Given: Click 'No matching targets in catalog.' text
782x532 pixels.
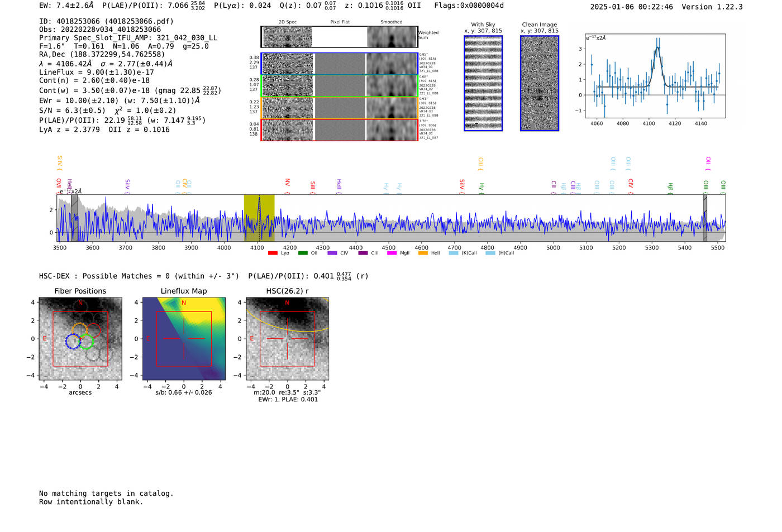Looking at the screenshot, I should click(106, 493).
